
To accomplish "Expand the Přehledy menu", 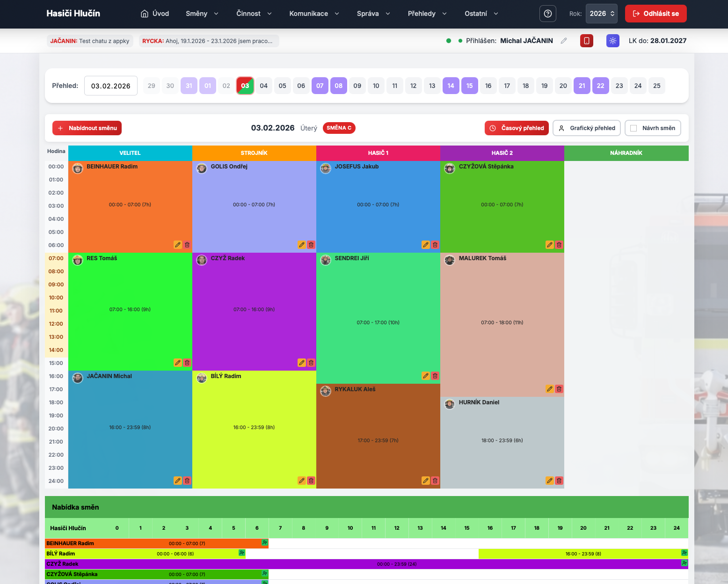I will tap(427, 14).
